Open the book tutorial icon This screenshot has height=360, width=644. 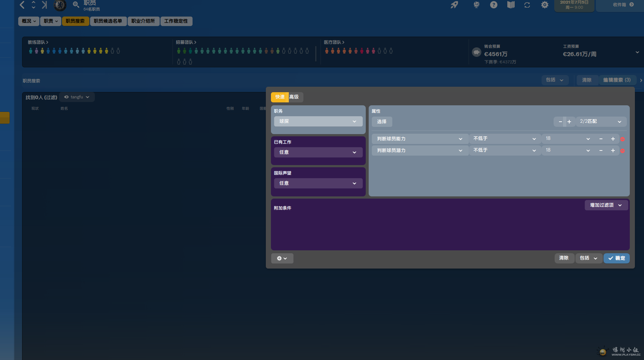pos(511,5)
